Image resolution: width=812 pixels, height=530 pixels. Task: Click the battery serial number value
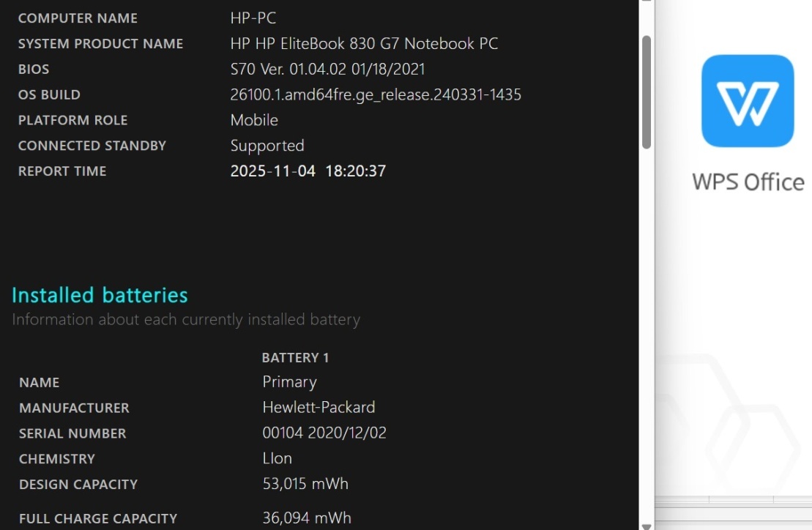pos(324,433)
